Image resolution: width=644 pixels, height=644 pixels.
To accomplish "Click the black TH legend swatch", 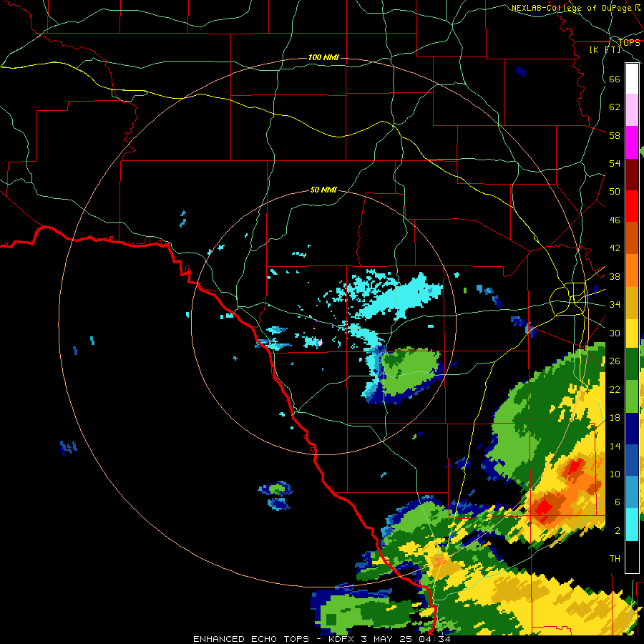I will pyautogui.click(x=632, y=557).
